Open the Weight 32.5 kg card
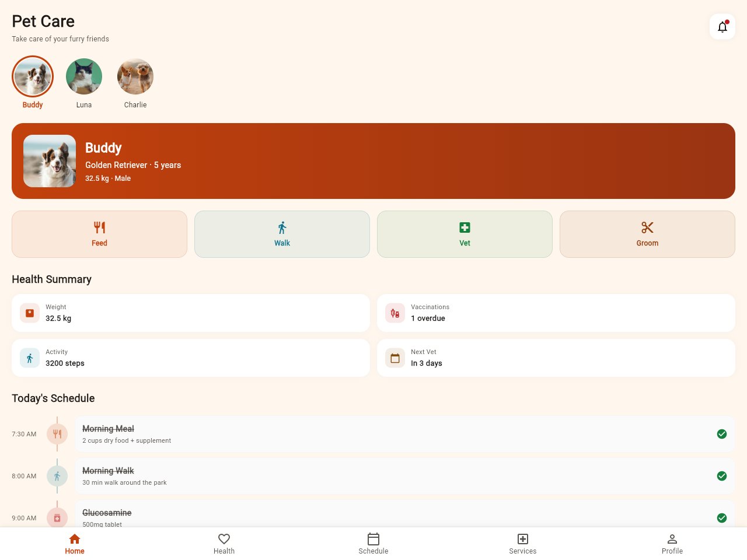 (x=191, y=313)
